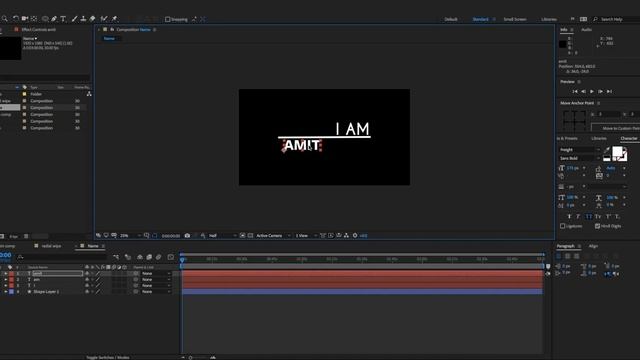This screenshot has height=360, width=640.
Task: Align paragraph text center
Action: pos(567,256)
